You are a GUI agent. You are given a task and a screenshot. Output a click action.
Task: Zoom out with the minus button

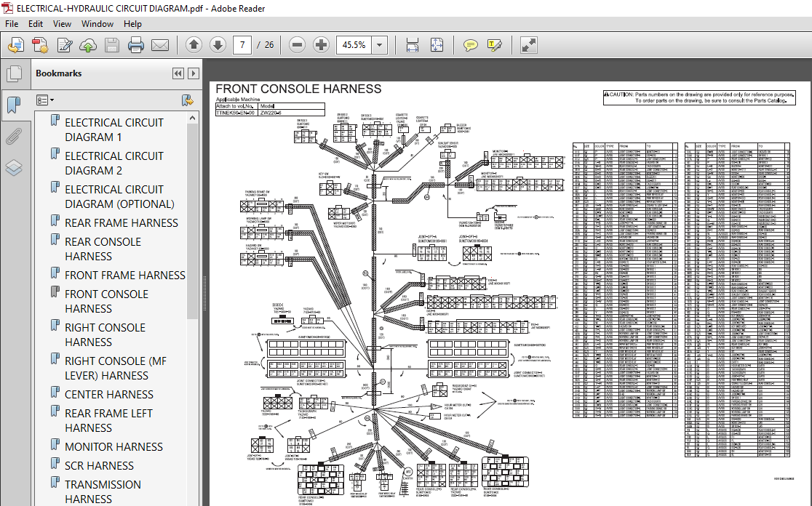[298, 45]
